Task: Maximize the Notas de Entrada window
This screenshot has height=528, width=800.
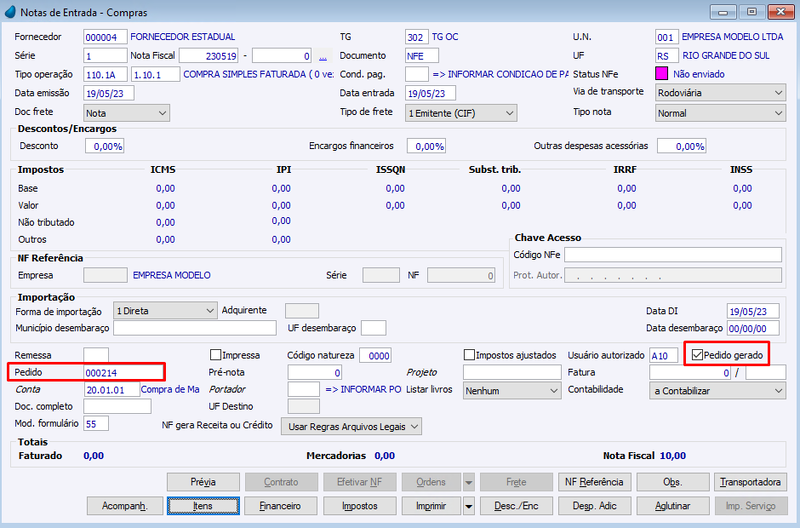Action: (752, 11)
